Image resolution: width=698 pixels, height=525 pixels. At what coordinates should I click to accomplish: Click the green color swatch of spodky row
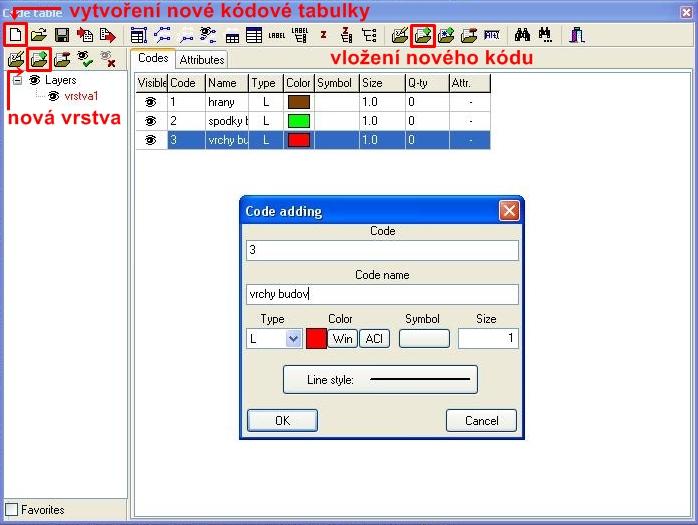(x=299, y=121)
